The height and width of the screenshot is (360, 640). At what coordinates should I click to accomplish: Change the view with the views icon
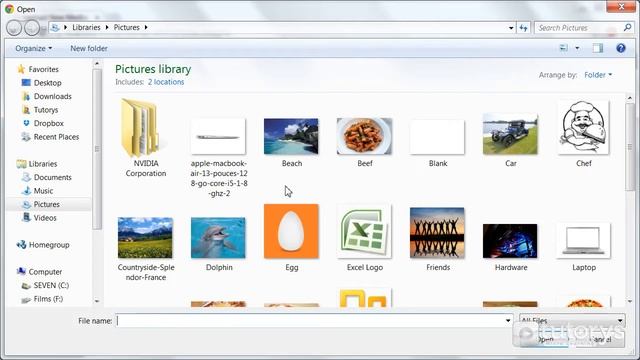(x=564, y=48)
